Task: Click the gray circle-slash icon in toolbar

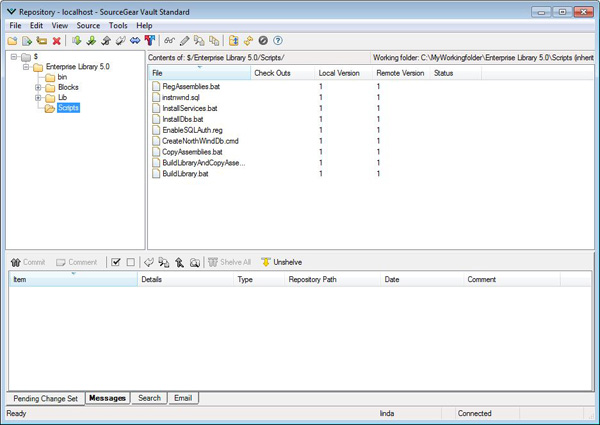Action: [x=263, y=41]
